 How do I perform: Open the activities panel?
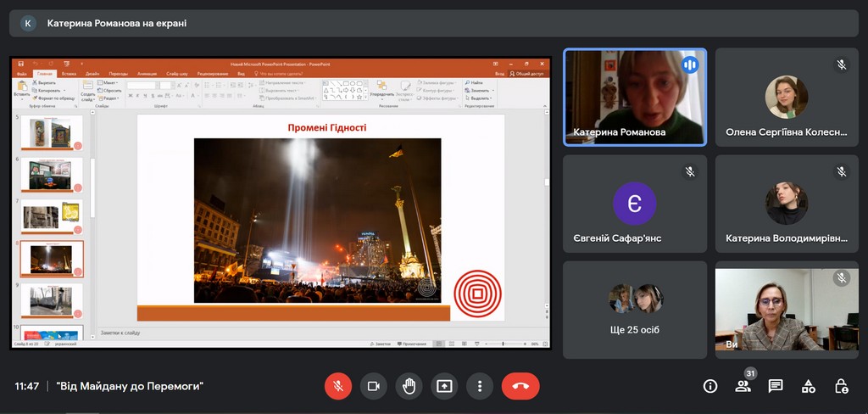pos(809,386)
